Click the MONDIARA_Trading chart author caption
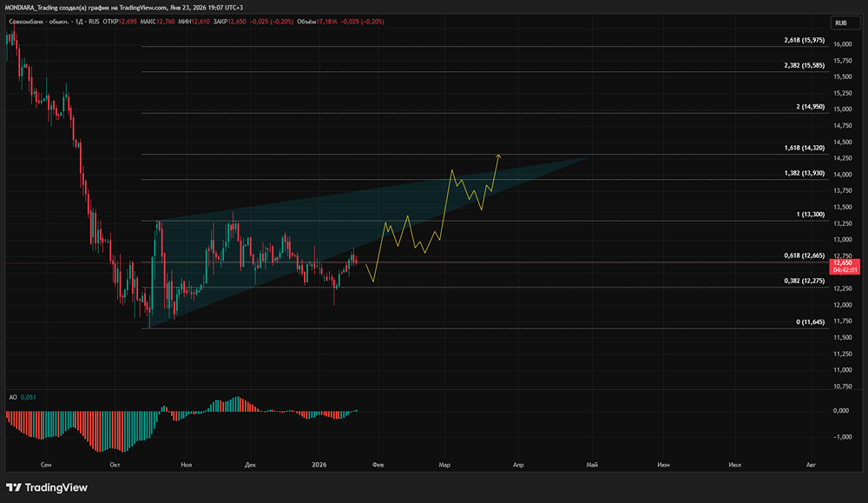Screen dimensions: 868x503 click(x=123, y=7)
